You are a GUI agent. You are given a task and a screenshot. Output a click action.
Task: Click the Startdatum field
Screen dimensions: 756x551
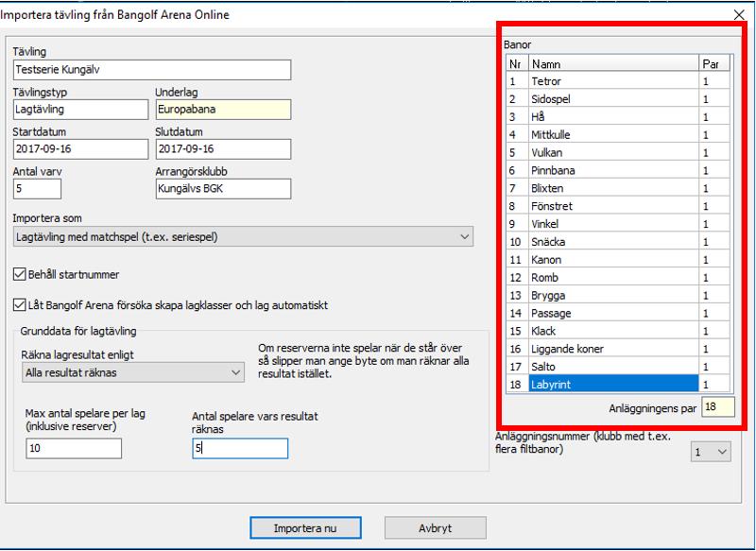[80, 149]
